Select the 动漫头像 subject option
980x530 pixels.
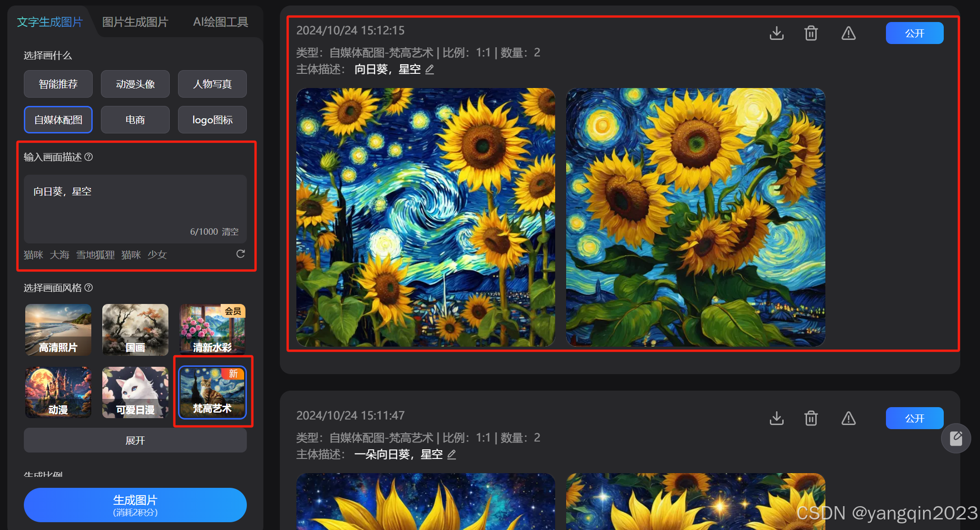point(135,84)
